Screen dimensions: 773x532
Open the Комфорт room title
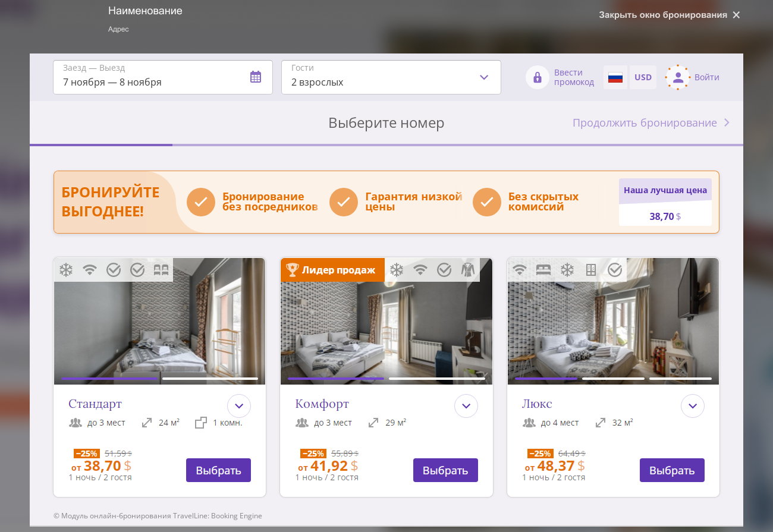(322, 404)
